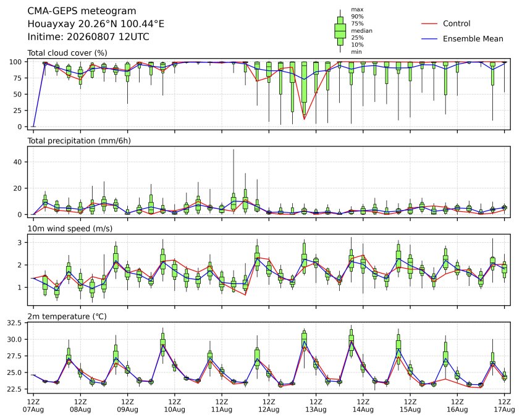Click the green boxplot legend icon
The height and width of the screenshot is (420, 522).
point(340,31)
